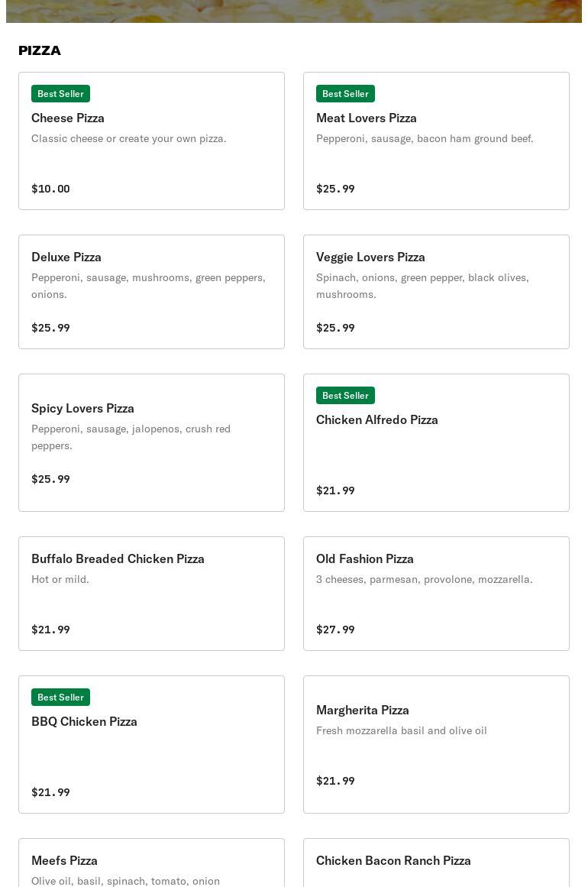The width and height of the screenshot is (588, 887).
Task: Click the Best Seller badge on BBQ Chicken Pizza
Action: coord(60,697)
